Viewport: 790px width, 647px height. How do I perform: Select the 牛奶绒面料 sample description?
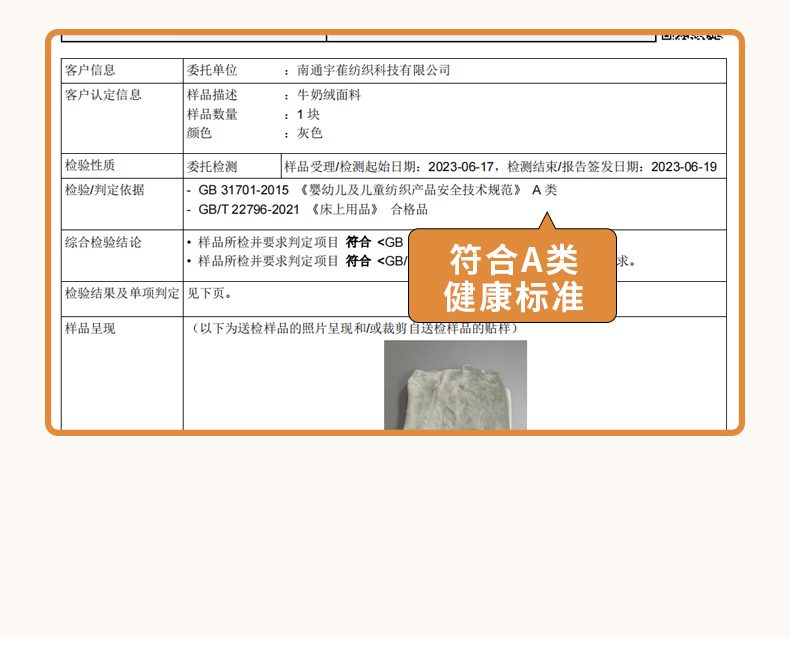[x=328, y=95]
